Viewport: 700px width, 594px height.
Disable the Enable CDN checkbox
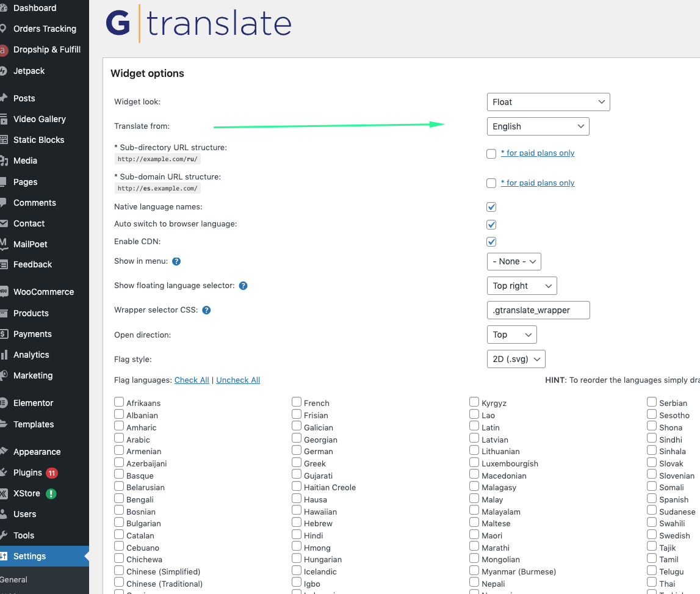click(491, 242)
